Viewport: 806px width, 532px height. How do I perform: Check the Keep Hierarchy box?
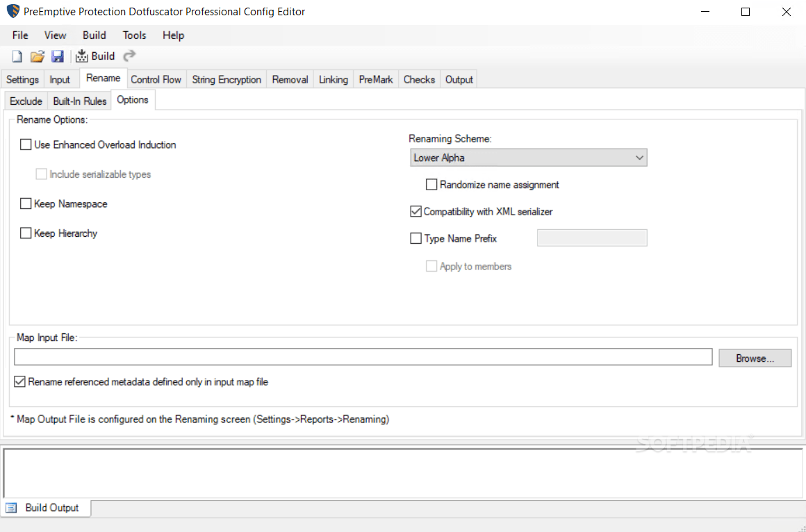point(26,233)
